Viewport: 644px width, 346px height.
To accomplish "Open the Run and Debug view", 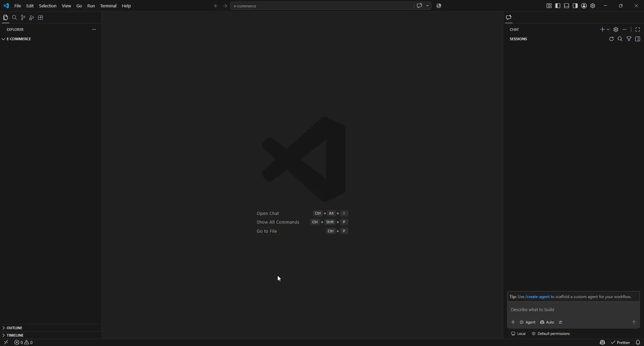I will (32, 18).
